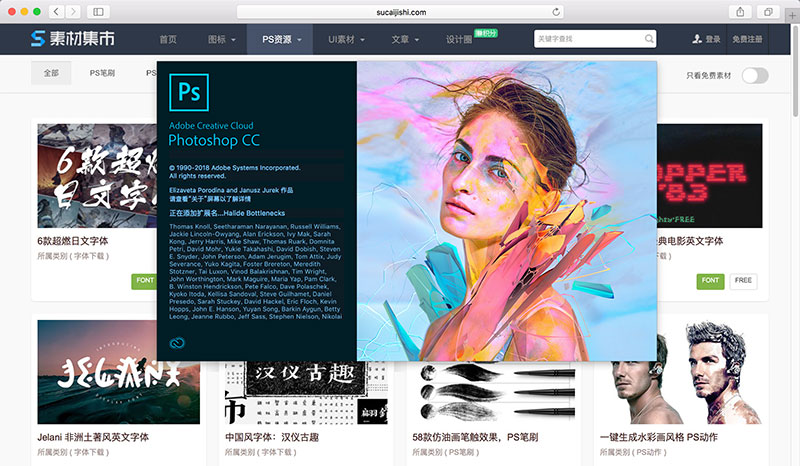Viewport: 800px width, 466px height.
Task: Click the Photoshop CC title text
Action: 214,140
